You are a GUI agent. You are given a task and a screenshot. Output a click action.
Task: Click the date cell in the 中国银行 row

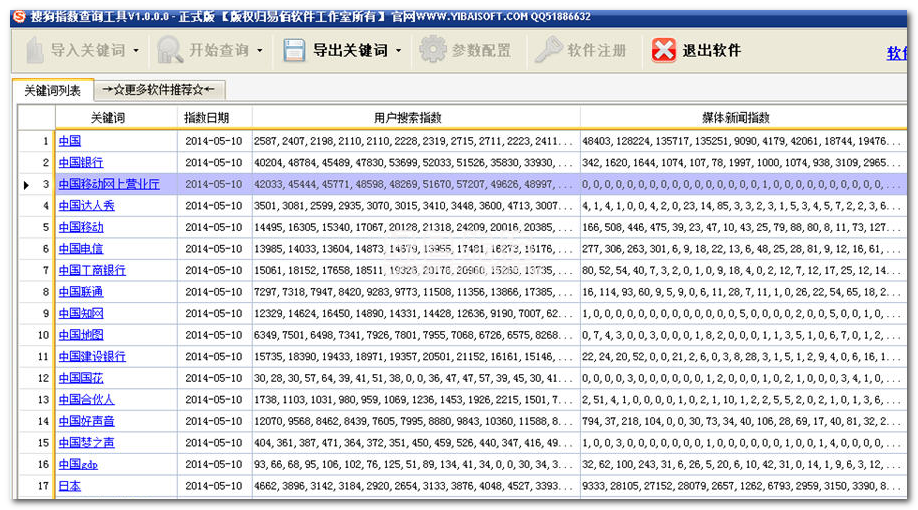point(214,163)
